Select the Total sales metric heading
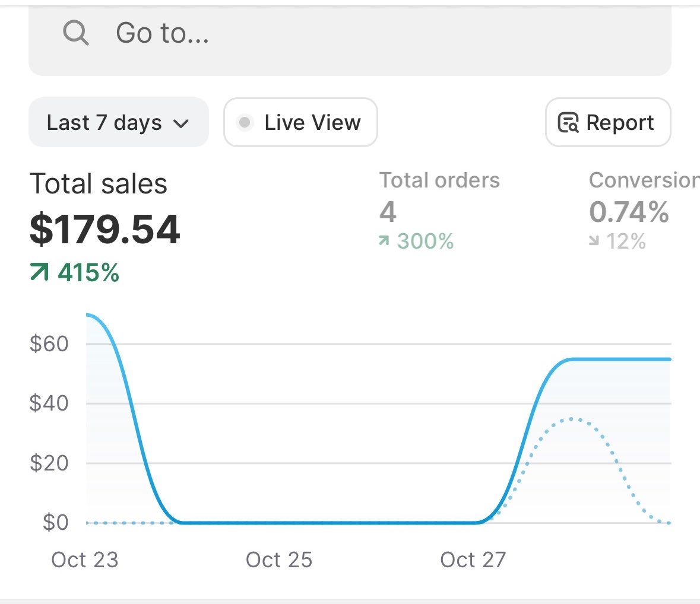The width and height of the screenshot is (700, 604). [x=98, y=183]
